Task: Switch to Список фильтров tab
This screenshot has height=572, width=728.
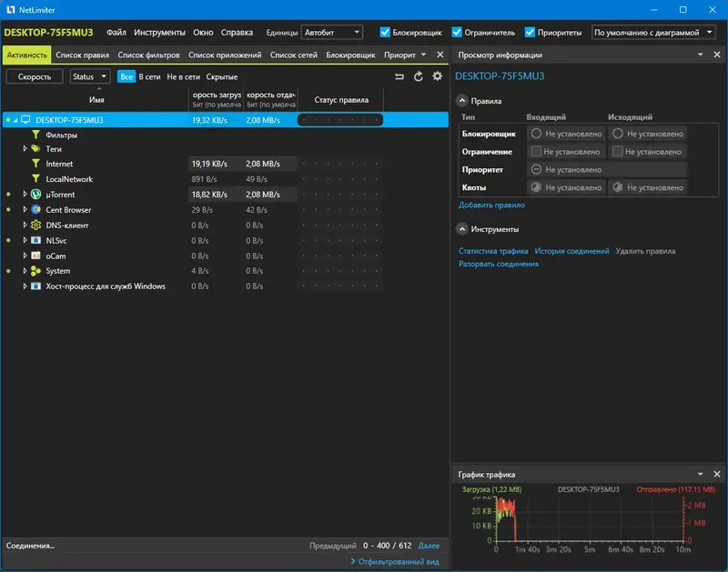Action: 148,55
